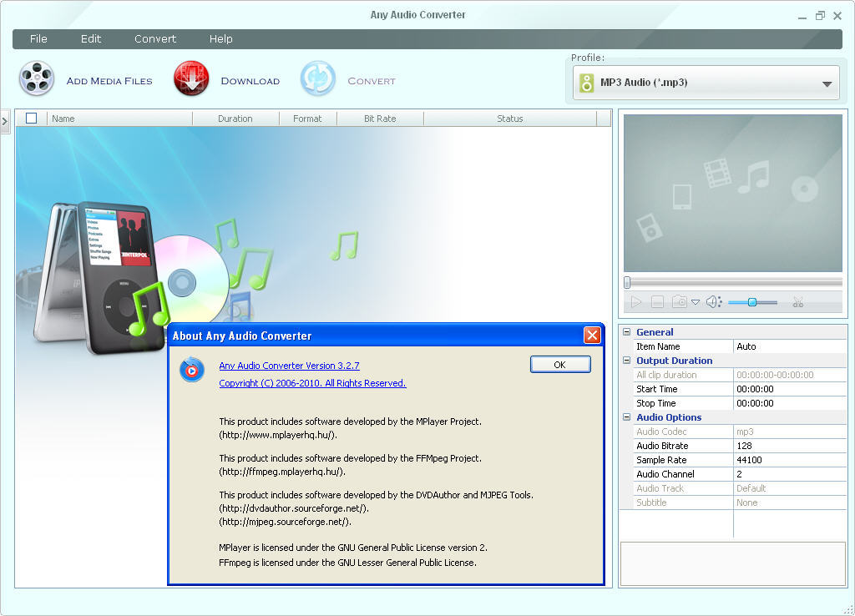Click the Start Time value field
The height and width of the screenshot is (616, 855).
[x=790, y=389]
